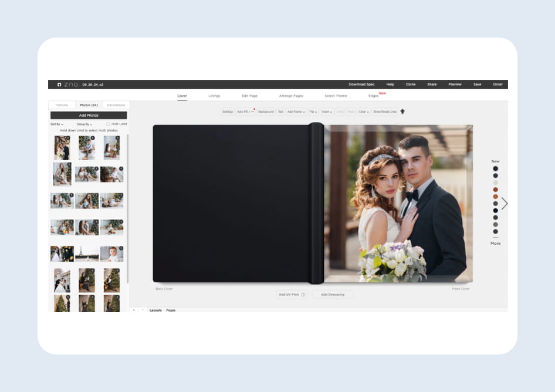Expand the Add Frame dropdown
The width and height of the screenshot is (555, 392).
pos(296,111)
